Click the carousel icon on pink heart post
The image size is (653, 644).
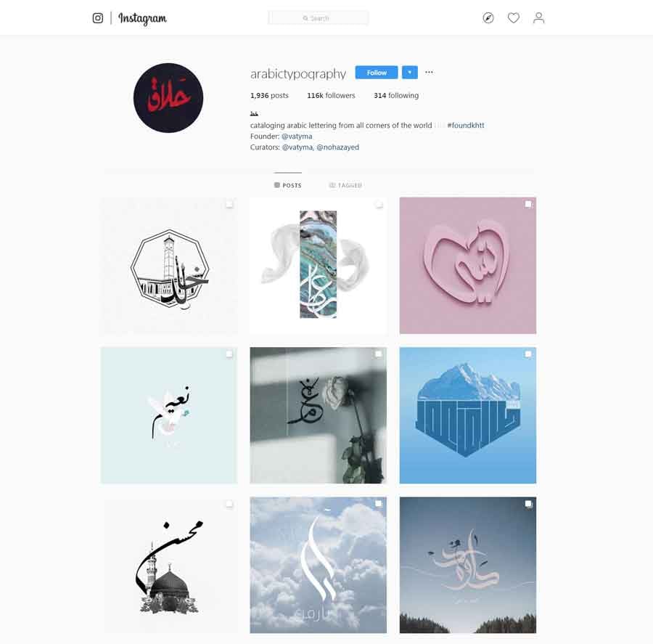tap(528, 204)
